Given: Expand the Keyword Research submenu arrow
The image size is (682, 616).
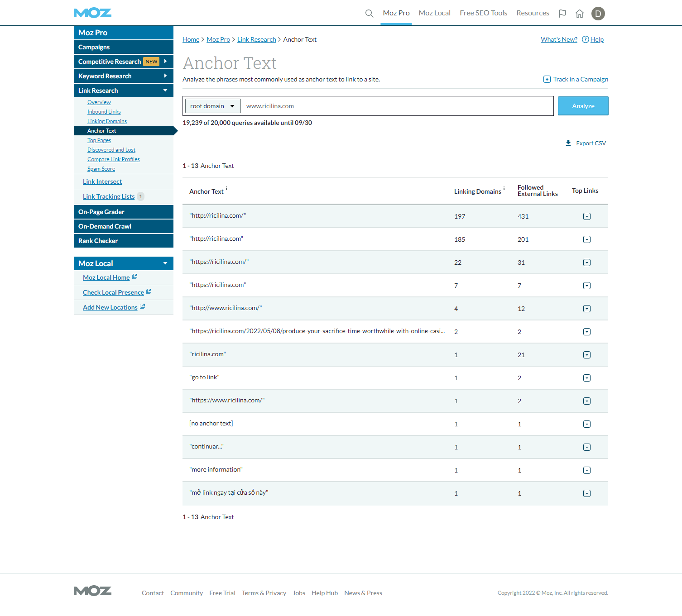Looking at the screenshot, I should click(x=165, y=76).
